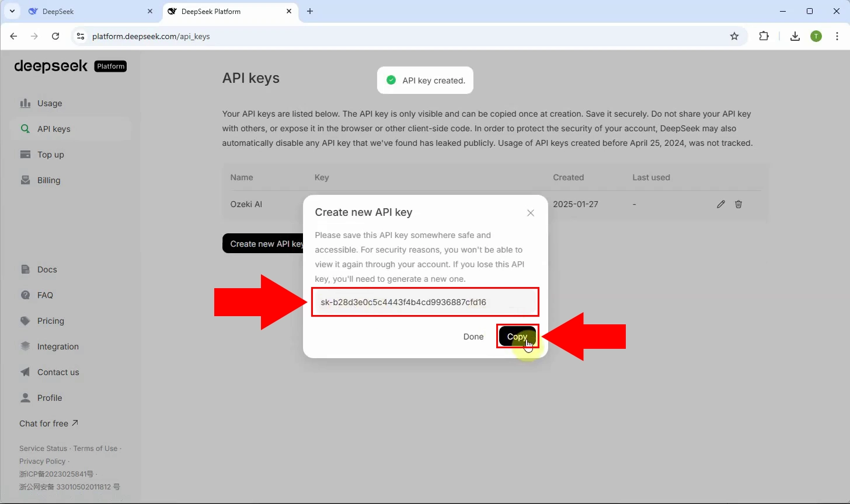The image size is (850, 504).
Task: View Pricing information
Action: (x=71, y=321)
